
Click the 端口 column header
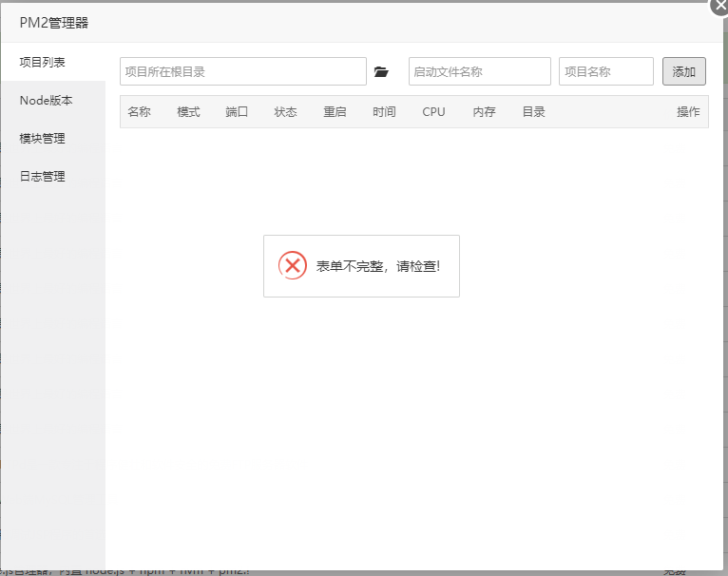[237, 112]
